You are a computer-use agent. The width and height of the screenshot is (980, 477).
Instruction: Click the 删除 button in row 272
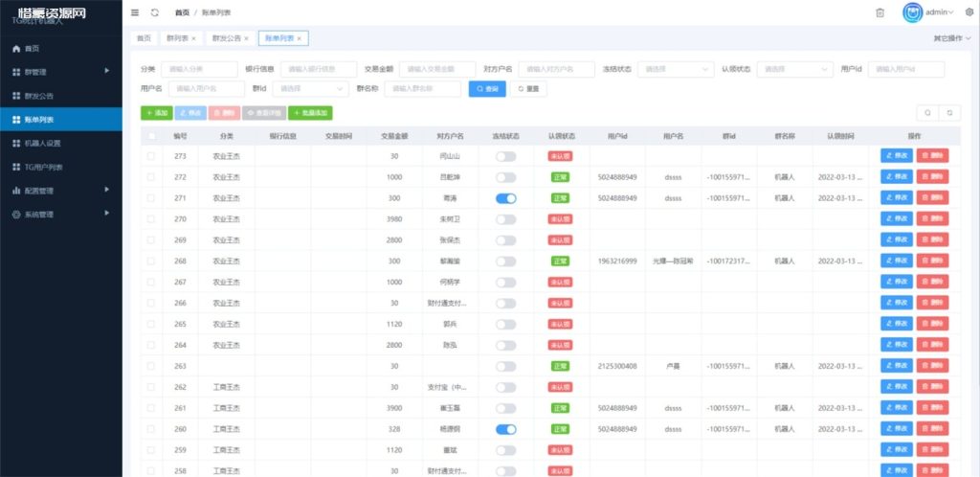[x=932, y=177]
